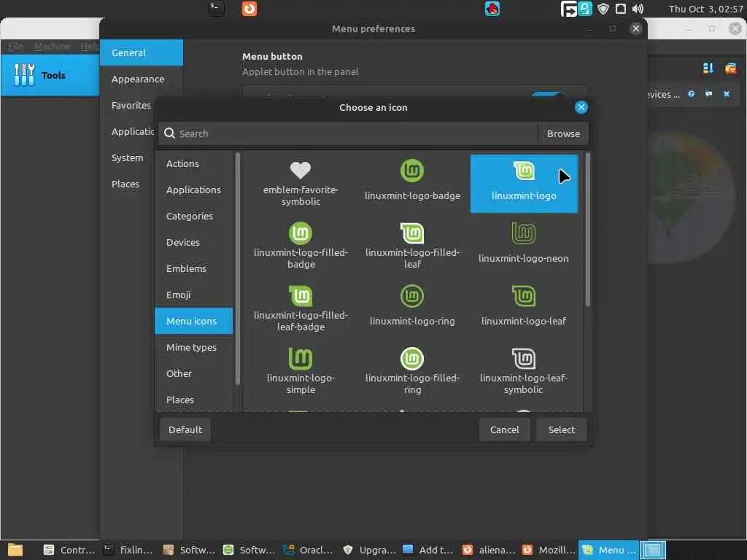
Task: Open the terminal launcher in top panel
Action: pyautogui.click(x=216, y=9)
